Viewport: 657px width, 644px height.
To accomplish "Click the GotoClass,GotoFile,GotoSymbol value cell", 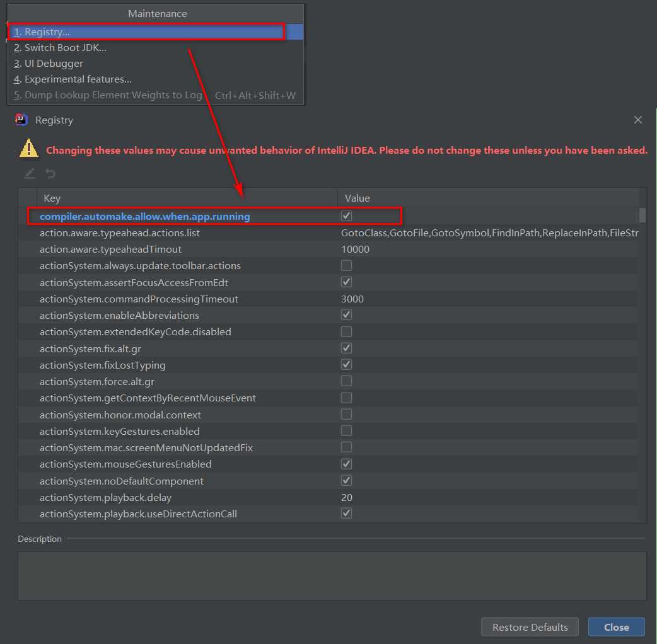I will click(x=489, y=233).
